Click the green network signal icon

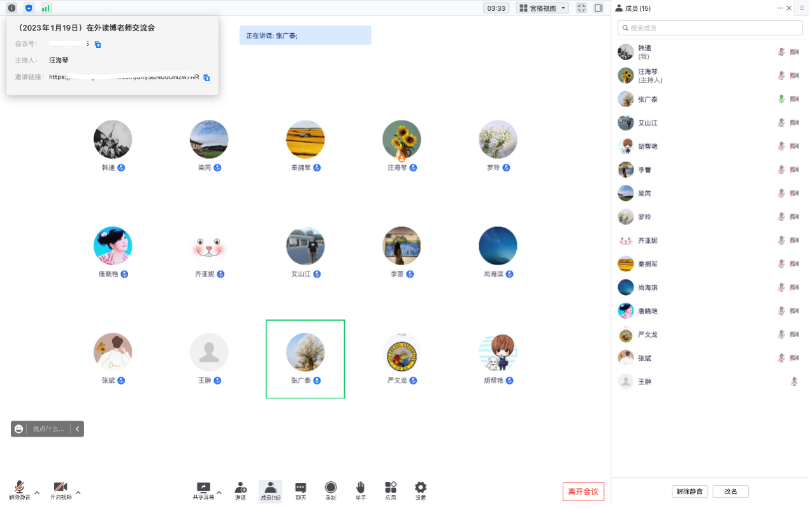[46, 8]
